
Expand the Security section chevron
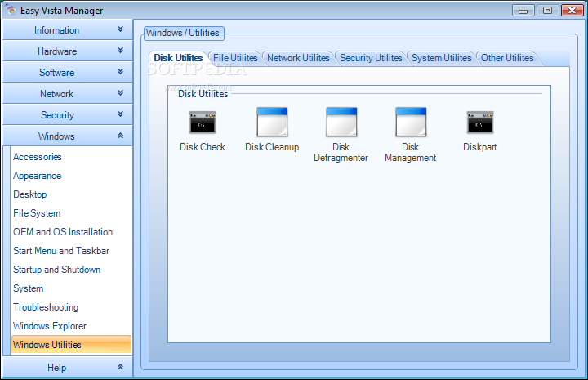[x=120, y=114]
